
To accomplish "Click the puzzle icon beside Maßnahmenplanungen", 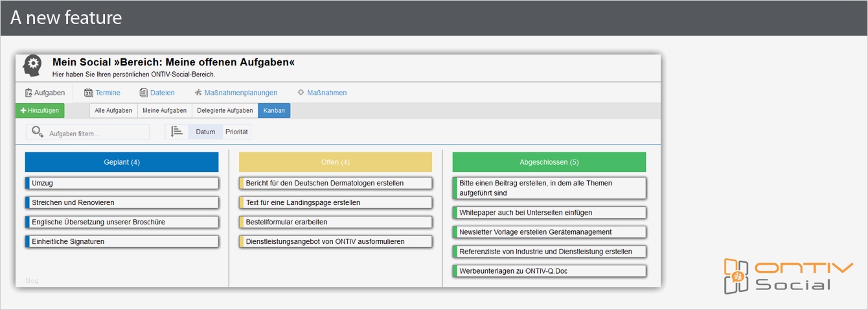I will [x=198, y=93].
